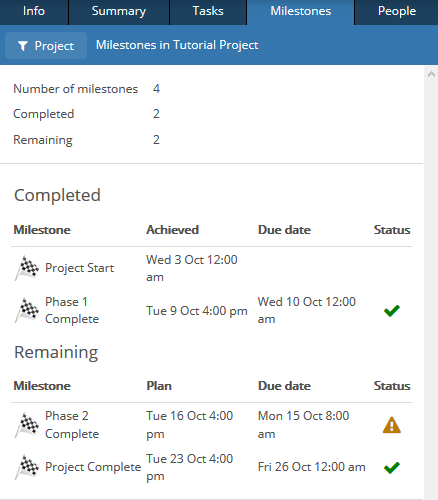
Task: Click the Project Start milestone flag icon
Action: click(27, 268)
